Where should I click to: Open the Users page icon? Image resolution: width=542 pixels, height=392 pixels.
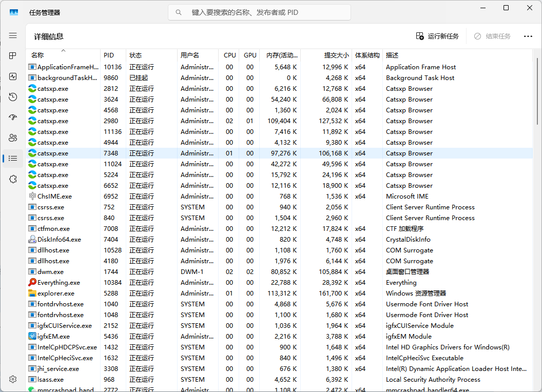pos(13,138)
